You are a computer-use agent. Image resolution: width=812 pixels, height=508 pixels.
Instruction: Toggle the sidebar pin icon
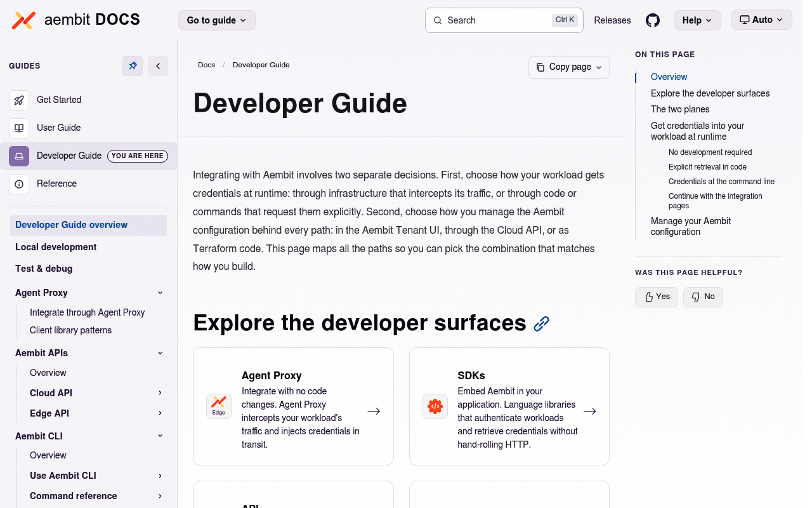coord(133,66)
